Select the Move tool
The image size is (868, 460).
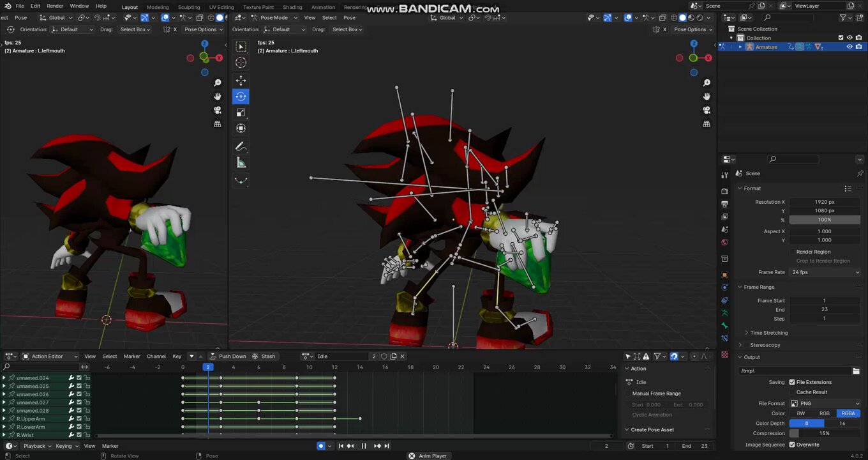(241, 80)
